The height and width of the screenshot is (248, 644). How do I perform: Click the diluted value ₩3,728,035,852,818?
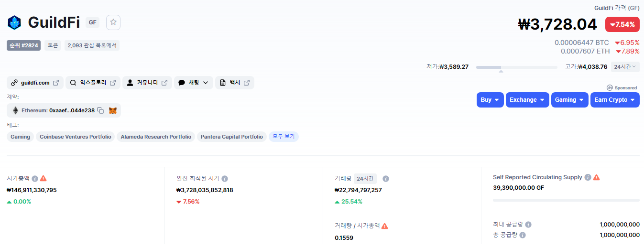[205, 190]
